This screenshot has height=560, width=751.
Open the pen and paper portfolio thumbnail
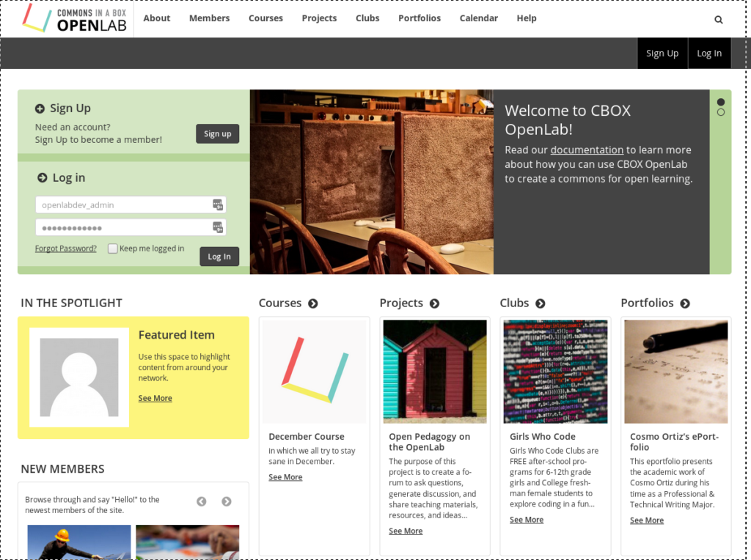[x=675, y=372]
